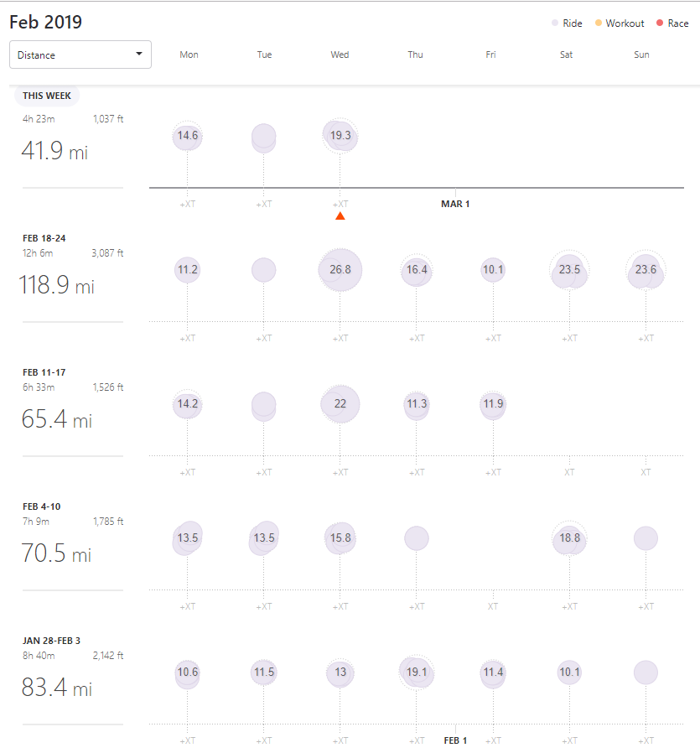Click the 11.2 mile ride bubble

pos(188,270)
